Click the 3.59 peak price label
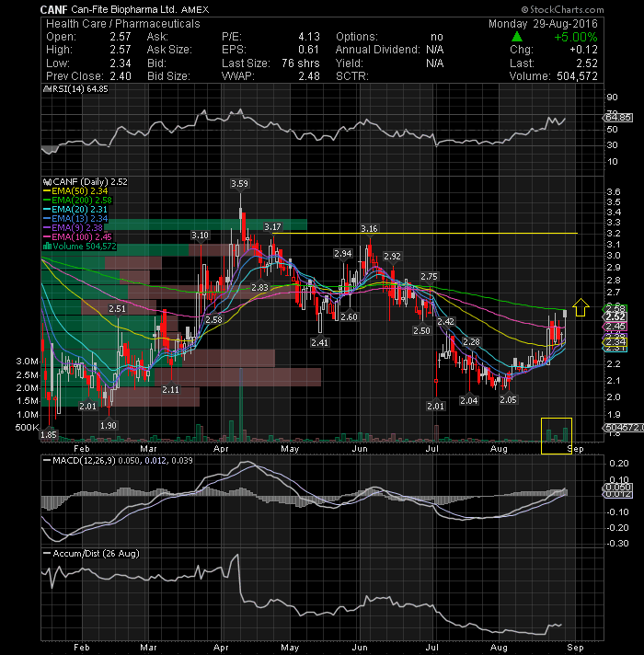The image size is (644, 655). [x=239, y=184]
